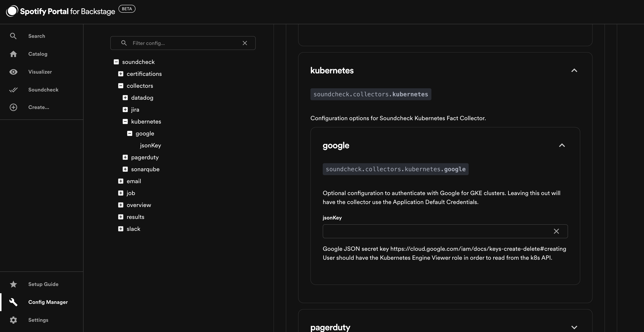Click the Spotify Portal logo icon
This screenshot has width=644, height=332.
[x=12, y=11]
